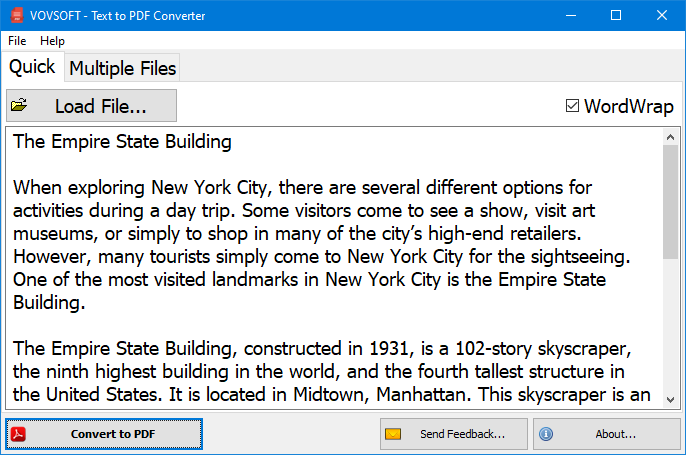Select the Quick tab
Screen dimensions: 686x455
click(x=32, y=67)
